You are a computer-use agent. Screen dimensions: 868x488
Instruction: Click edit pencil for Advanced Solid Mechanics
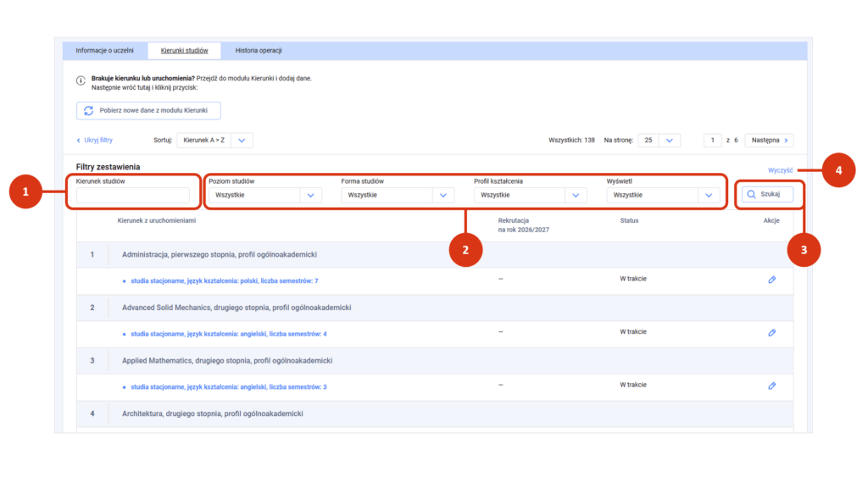771,333
